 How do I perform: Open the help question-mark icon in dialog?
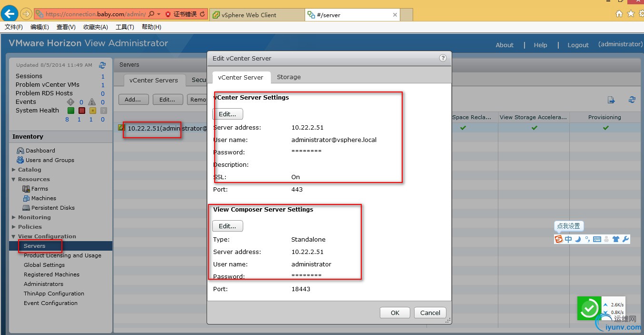pyautogui.click(x=443, y=58)
